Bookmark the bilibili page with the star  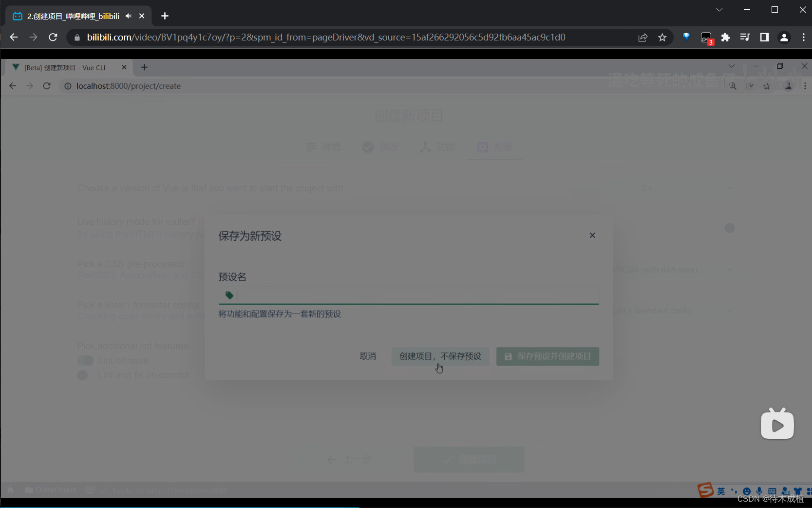[x=662, y=38]
